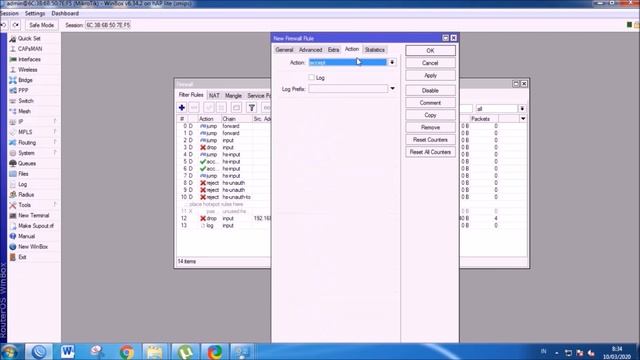Click the Packets column header
Image resolution: width=640 pixels, height=360 pixels.
(484, 119)
